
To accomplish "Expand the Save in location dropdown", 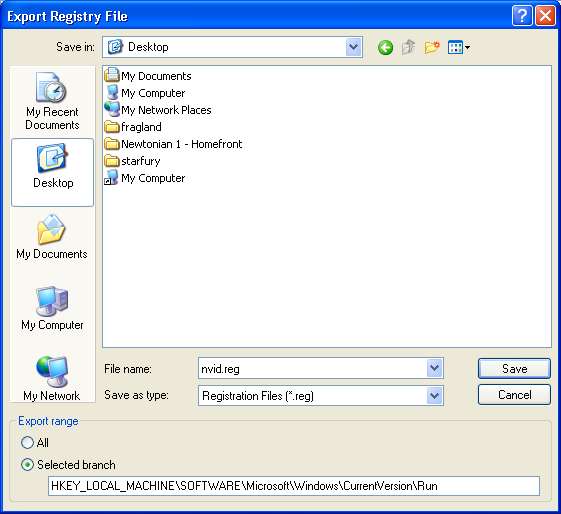I will coord(353,47).
